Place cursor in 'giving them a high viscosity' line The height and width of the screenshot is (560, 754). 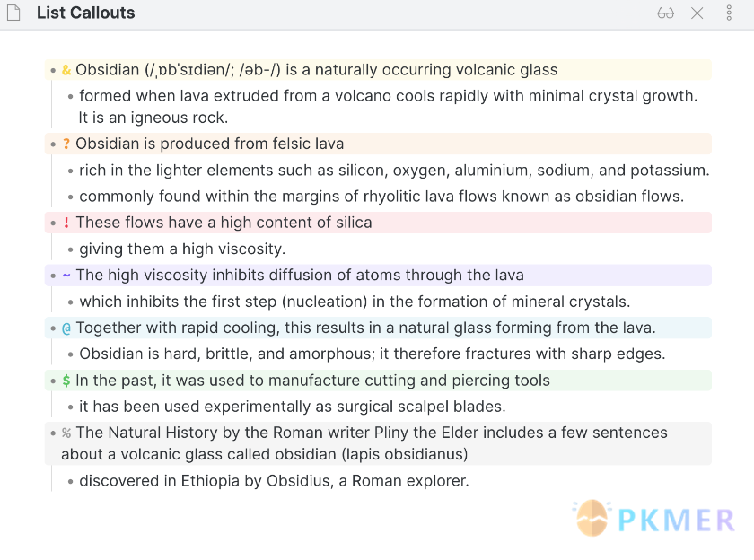coord(181,249)
